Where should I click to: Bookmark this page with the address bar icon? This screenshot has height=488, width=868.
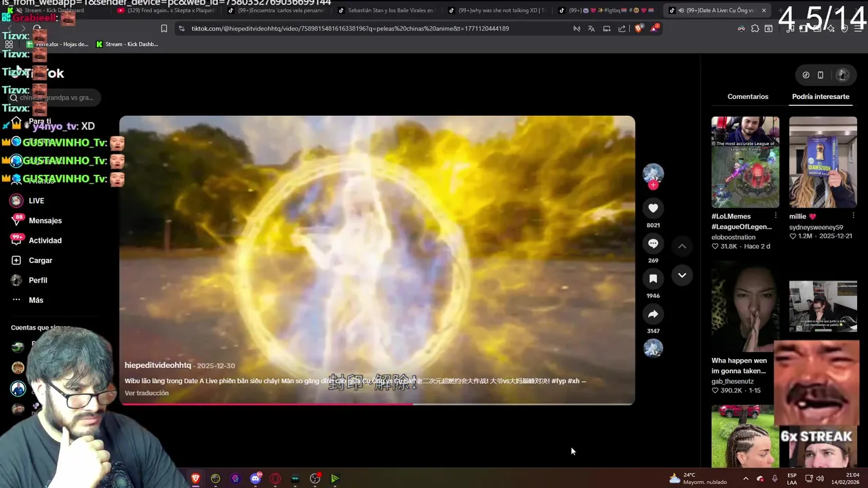[163, 28]
